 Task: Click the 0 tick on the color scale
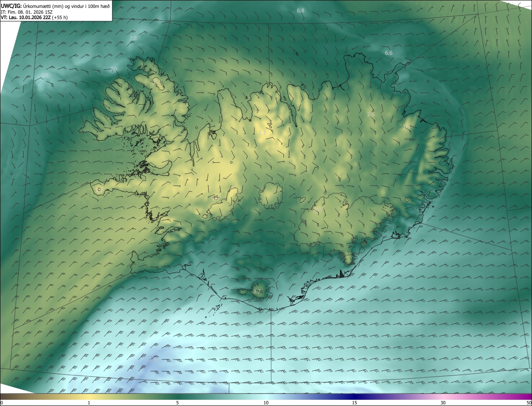2,403
